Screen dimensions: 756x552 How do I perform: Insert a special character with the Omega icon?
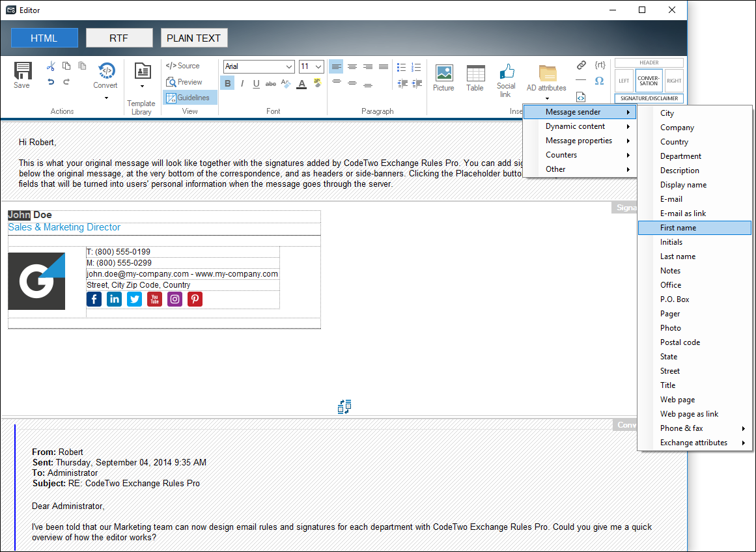(x=600, y=81)
